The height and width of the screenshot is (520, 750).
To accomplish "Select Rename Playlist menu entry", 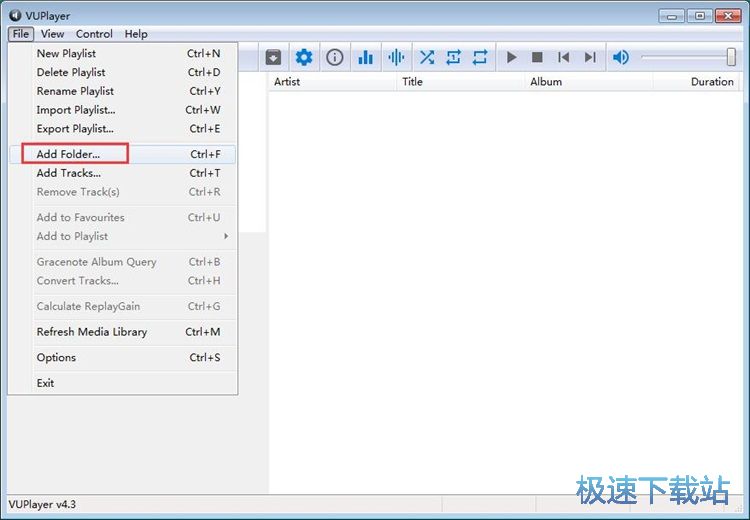I will (122, 91).
